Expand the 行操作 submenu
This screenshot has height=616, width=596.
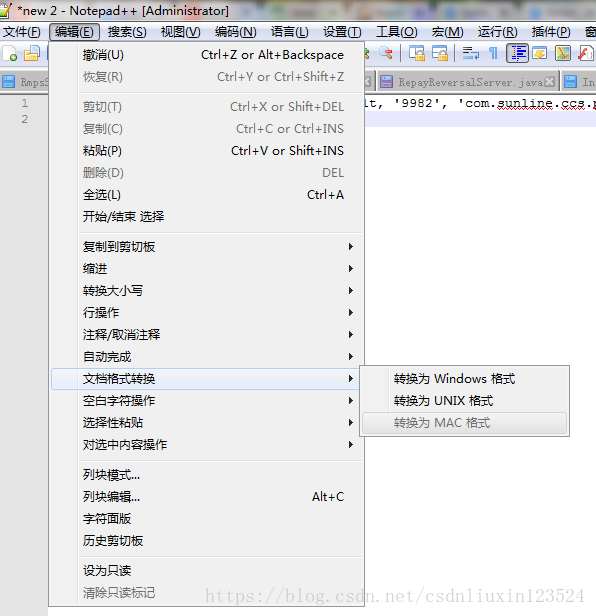point(207,313)
